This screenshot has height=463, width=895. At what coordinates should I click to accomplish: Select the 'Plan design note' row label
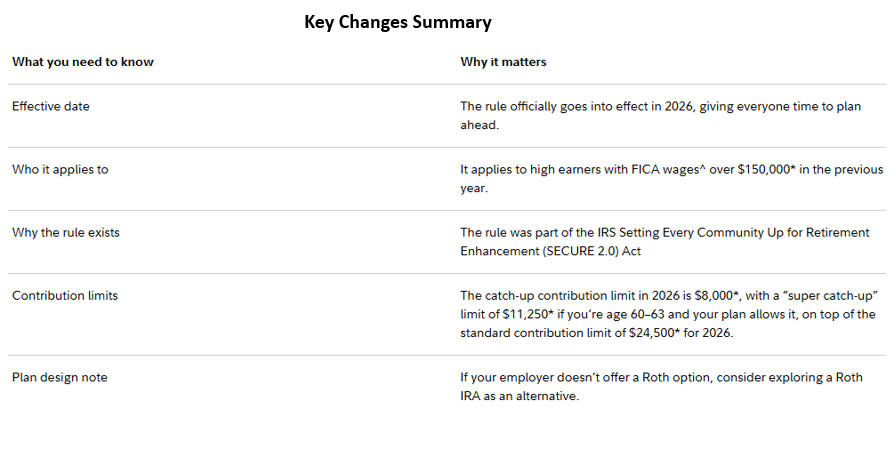[59, 377]
